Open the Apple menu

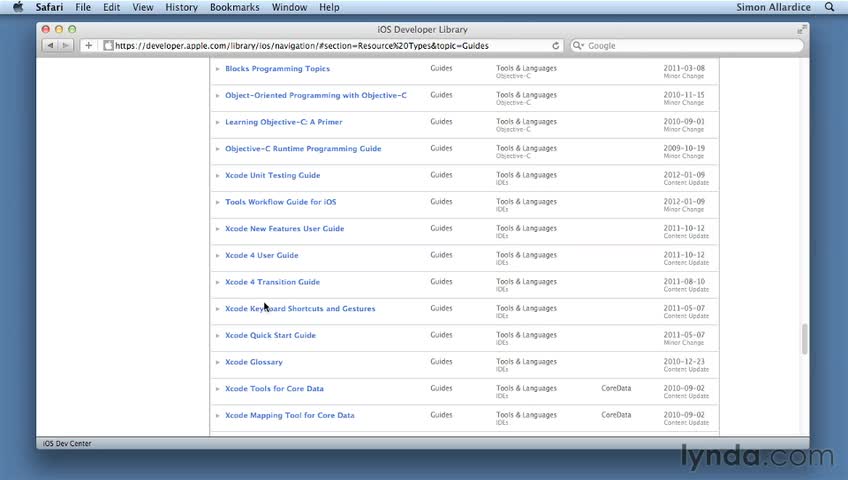pyautogui.click(x=18, y=7)
